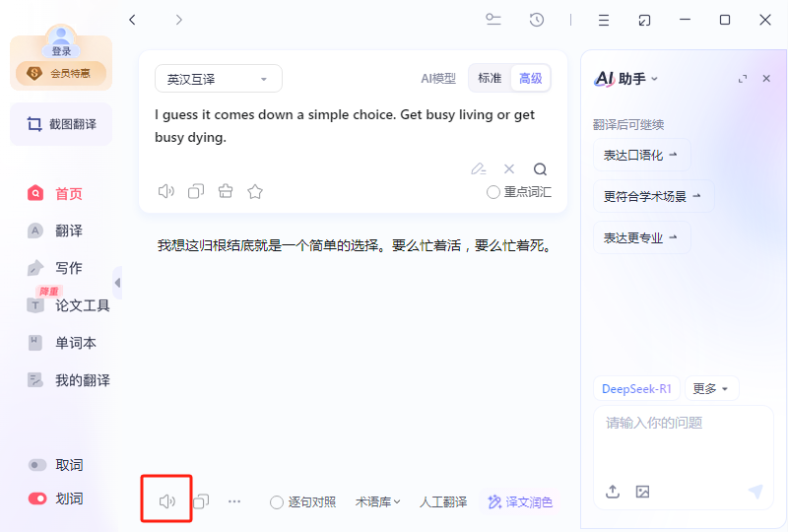Screen dimensions: 788x532
Task: Open 写作 writing in sidebar
Action: click(x=55, y=268)
